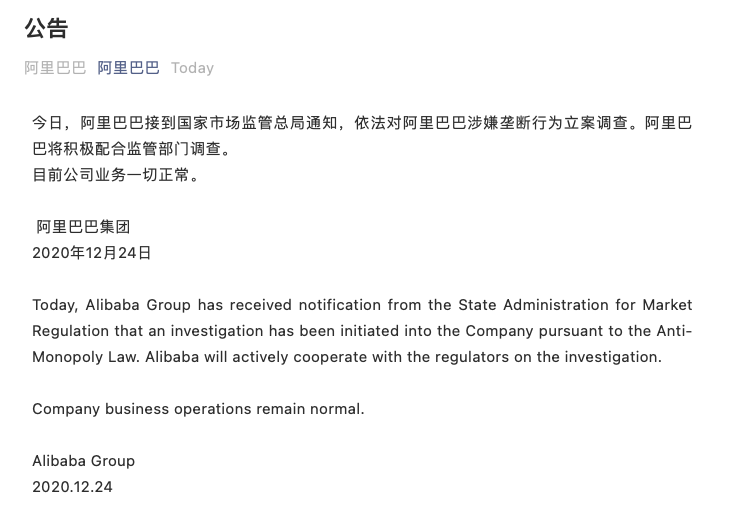
Task: Click the English signature Alibaba Group
Action: [83, 461]
